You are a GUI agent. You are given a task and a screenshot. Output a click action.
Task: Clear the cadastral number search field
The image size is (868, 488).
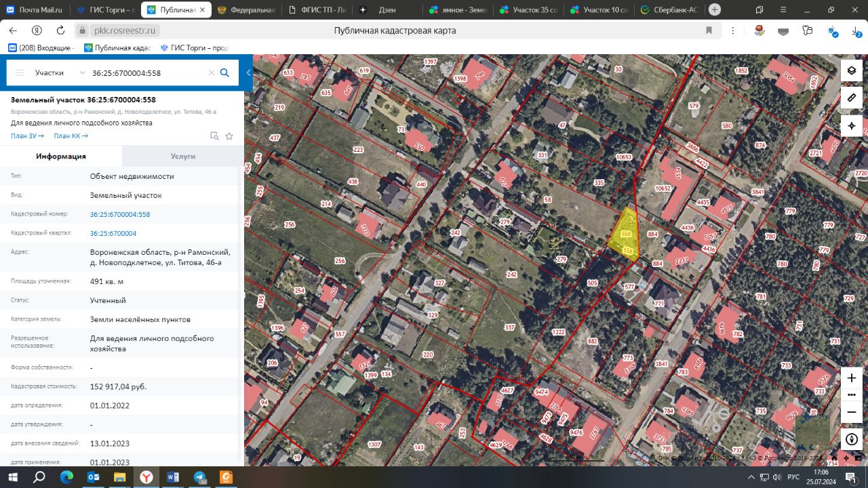click(211, 73)
